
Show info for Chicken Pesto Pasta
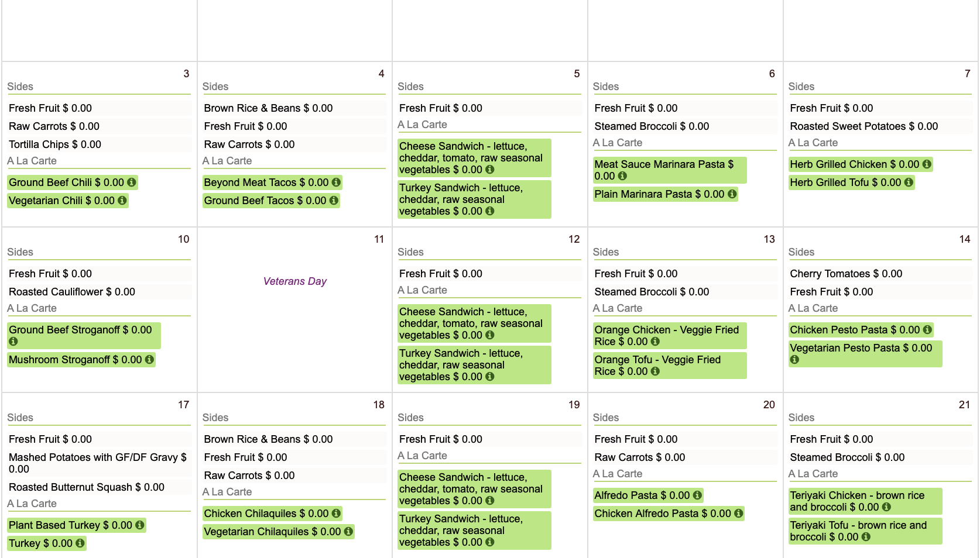point(927,330)
